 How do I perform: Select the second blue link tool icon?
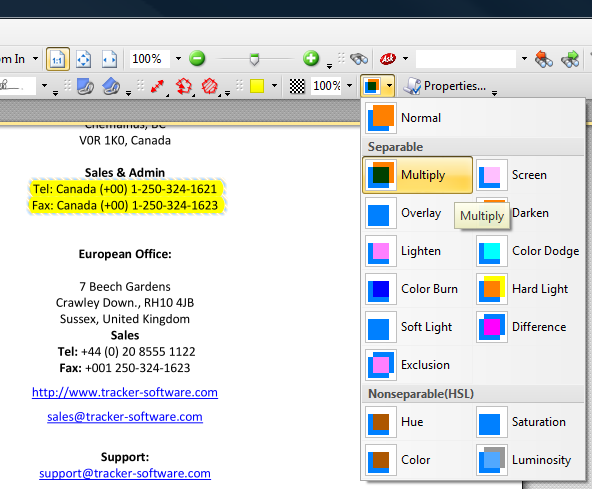(111, 86)
